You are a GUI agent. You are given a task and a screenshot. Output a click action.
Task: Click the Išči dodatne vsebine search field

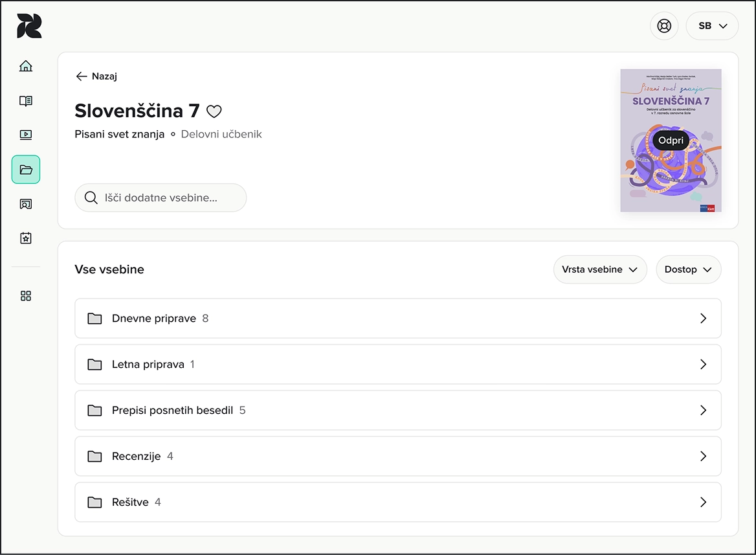[x=161, y=198]
